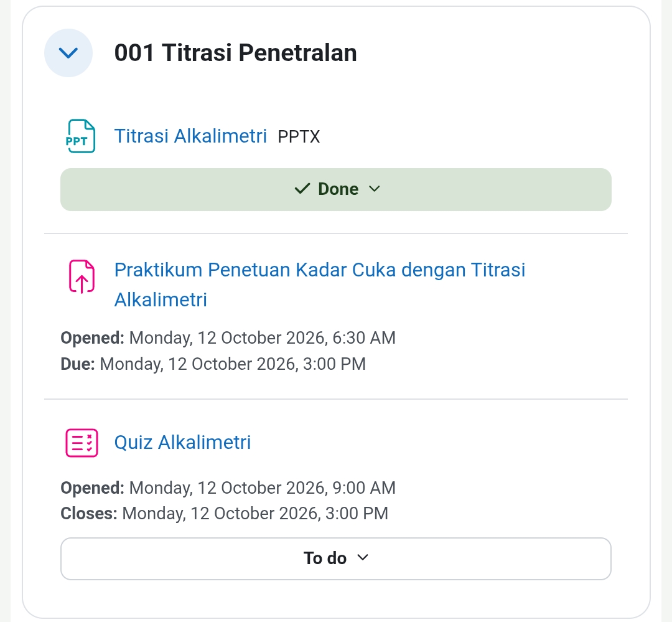
Task: Open the PPT file icon for Titrasi Alkalimetri
Action: coord(81,136)
